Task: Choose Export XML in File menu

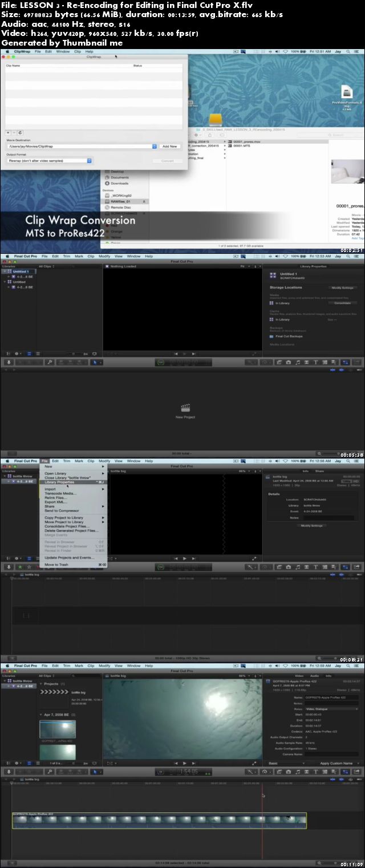Action: click(56, 502)
